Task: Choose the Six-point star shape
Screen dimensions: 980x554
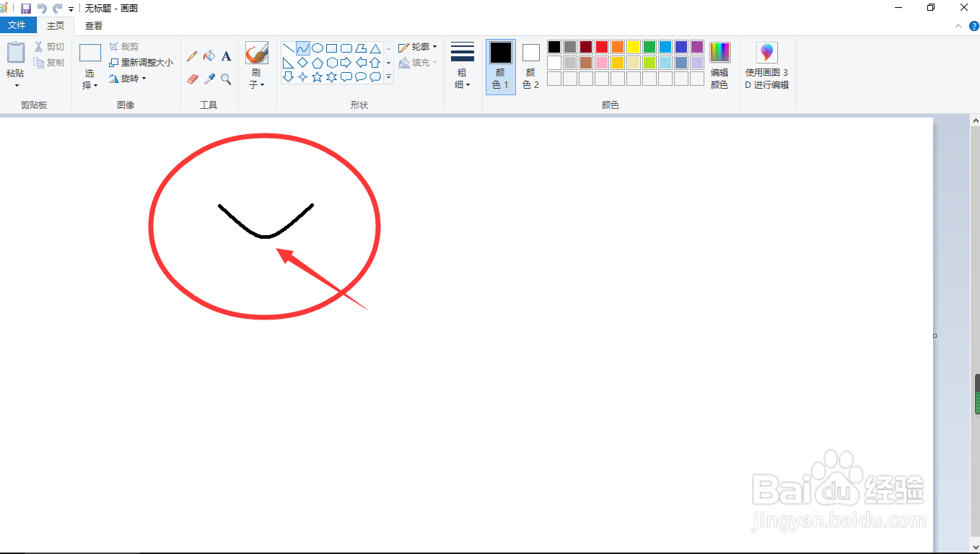Action: 331,77
